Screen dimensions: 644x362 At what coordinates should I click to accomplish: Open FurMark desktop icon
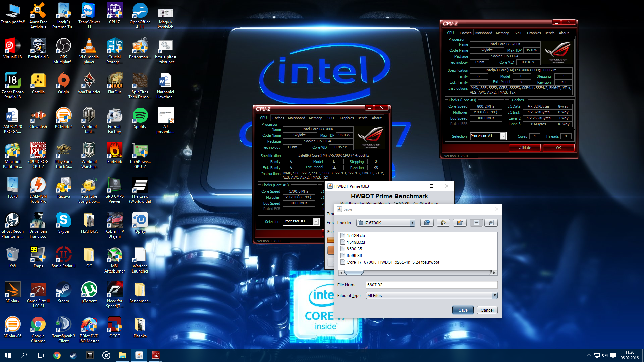[x=115, y=153]
